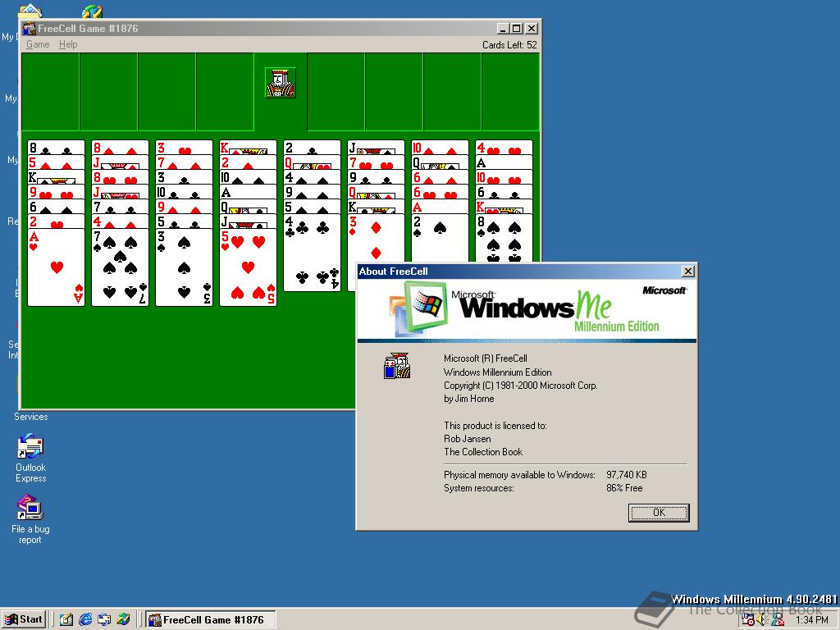Select the 3 of diamonds card
This screenshot has width=840, height=630.
[x=376, y=238]
